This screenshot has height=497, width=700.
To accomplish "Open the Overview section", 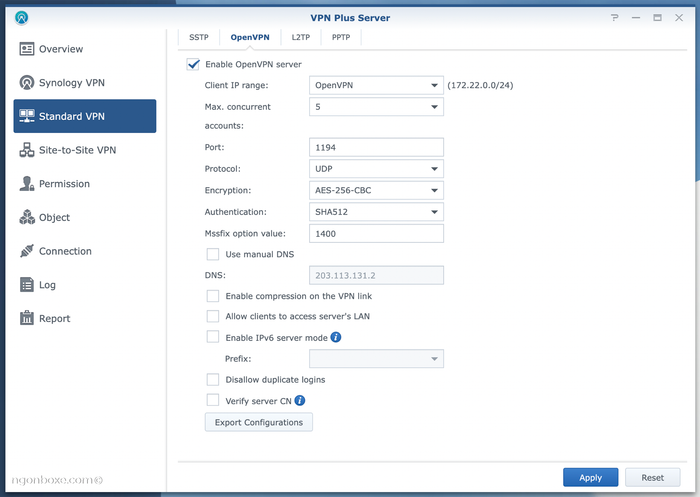I will [85, 49].
